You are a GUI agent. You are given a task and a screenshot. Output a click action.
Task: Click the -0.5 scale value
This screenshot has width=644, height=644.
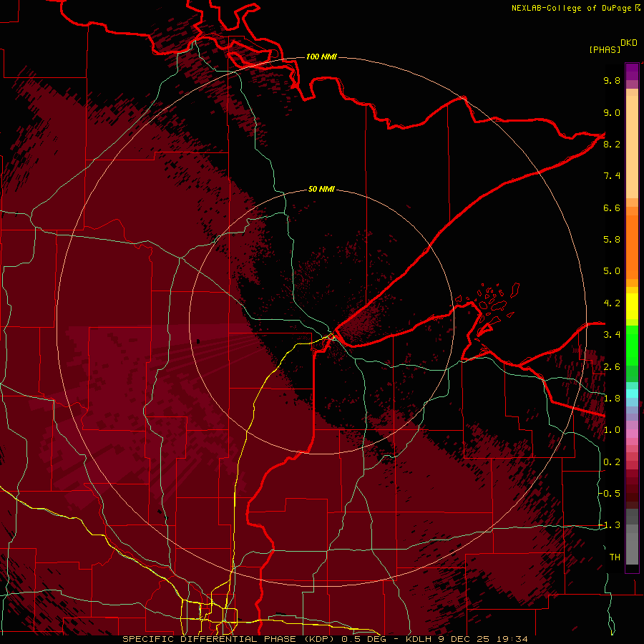pos(610,493)
